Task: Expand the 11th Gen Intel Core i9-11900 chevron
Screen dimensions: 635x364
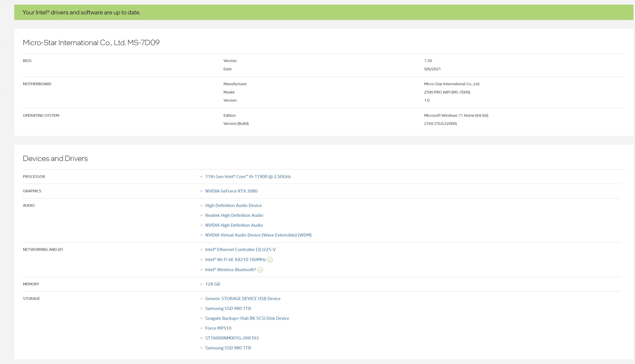Action: click(x=201, y=177)
